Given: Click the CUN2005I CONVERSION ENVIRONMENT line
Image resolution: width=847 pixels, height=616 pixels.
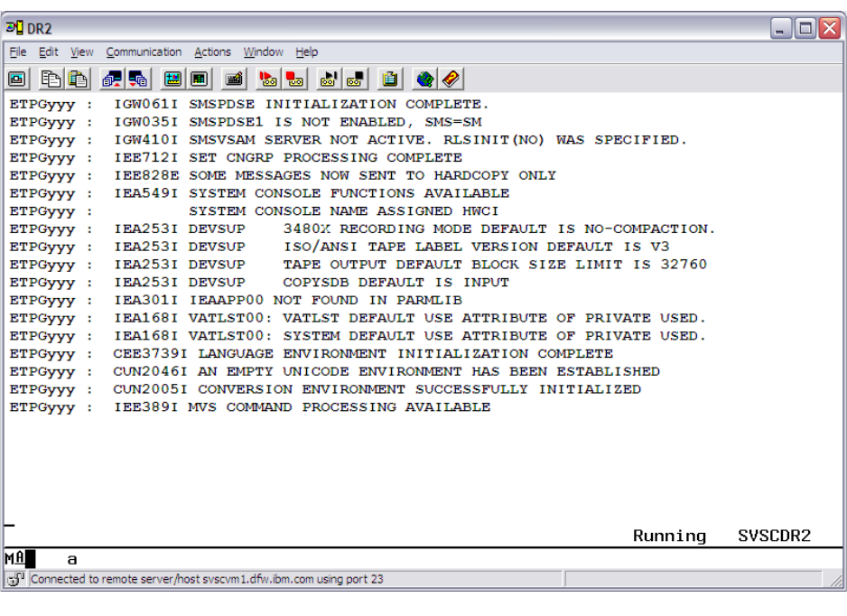Looking at the screenshot, I should tap(325, 389).
